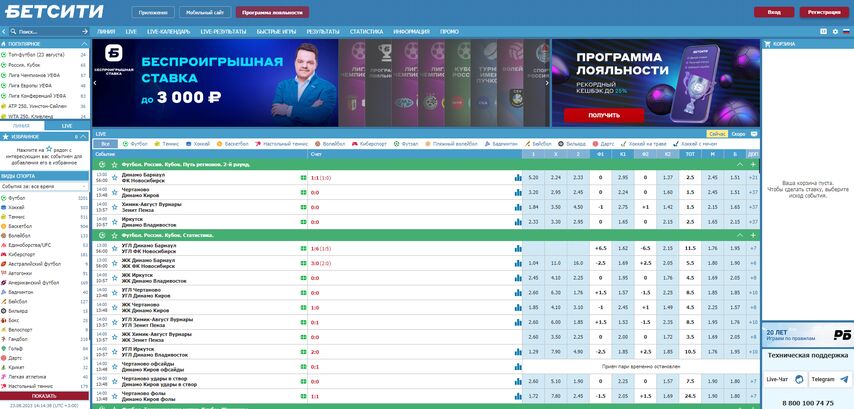Open the События за: все время dropdown
Image resolution: width=854 pixels, height=409 pixels.
pyautogui.click(x=44, y=186)
